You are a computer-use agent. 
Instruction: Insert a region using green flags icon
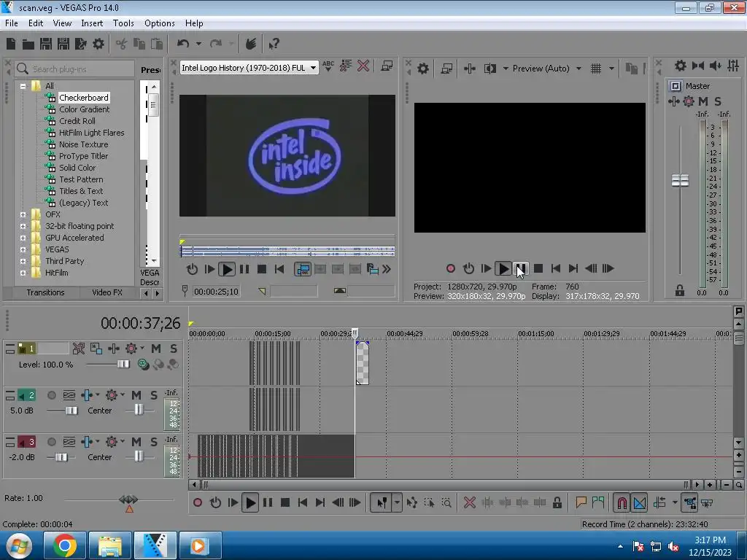pos(598,502)
